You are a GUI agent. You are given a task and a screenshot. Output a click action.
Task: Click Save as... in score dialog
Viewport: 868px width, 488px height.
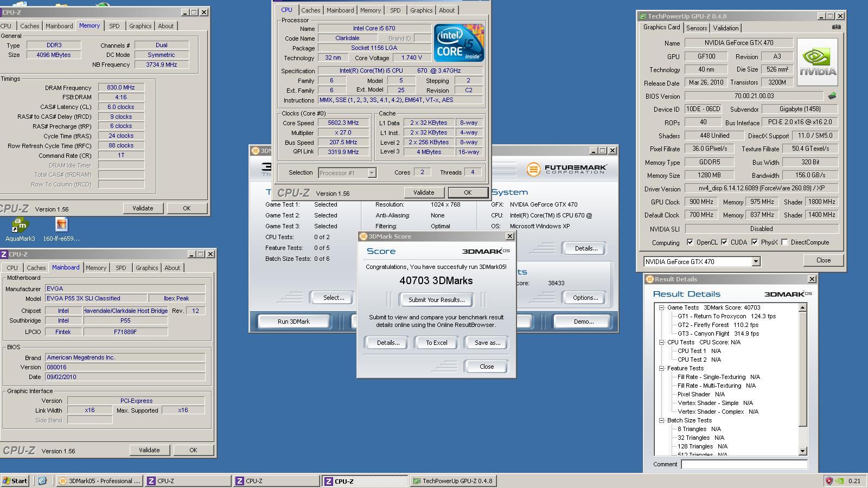[487, 343]
